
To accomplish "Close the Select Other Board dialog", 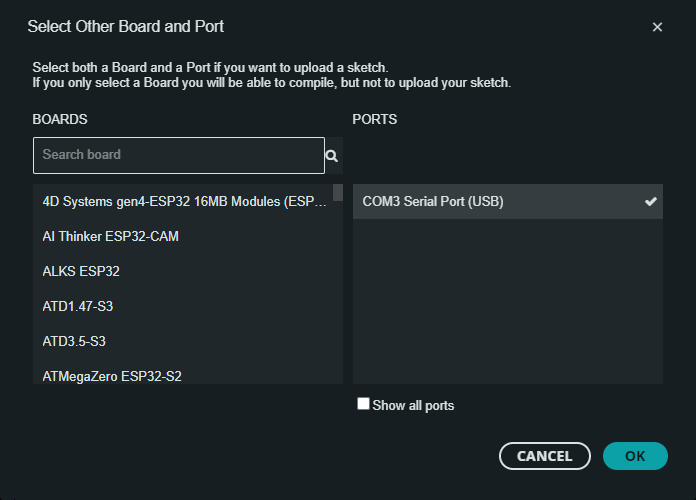I will (657, 27).
